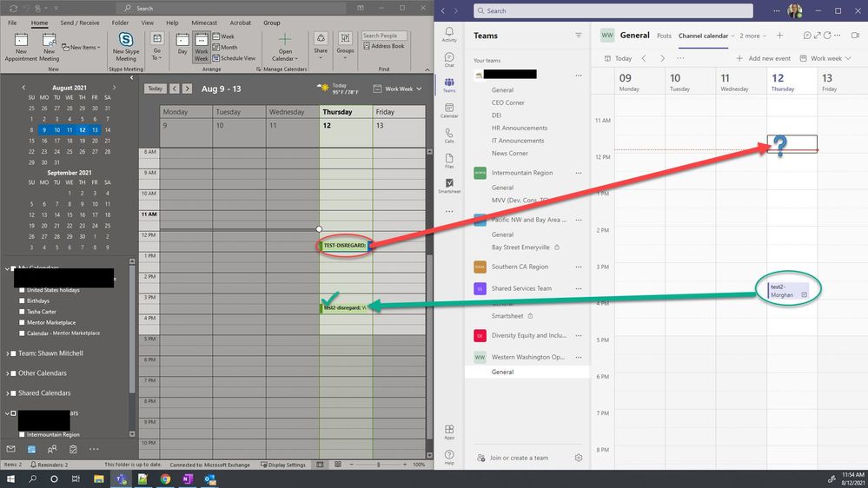Open People in Outlook navigation bar

tap(52, 449)
